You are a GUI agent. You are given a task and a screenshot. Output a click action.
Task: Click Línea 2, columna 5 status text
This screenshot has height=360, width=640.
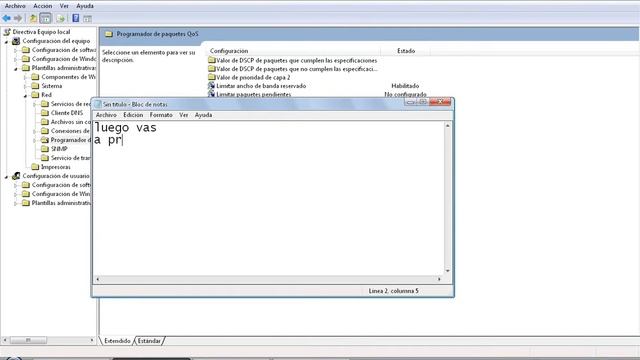pyautogui.click(x=393, y=291)
